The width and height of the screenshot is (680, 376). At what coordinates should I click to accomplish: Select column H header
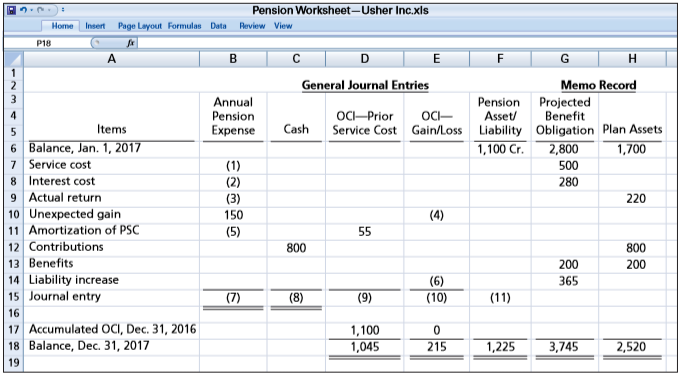coord(632,59)
